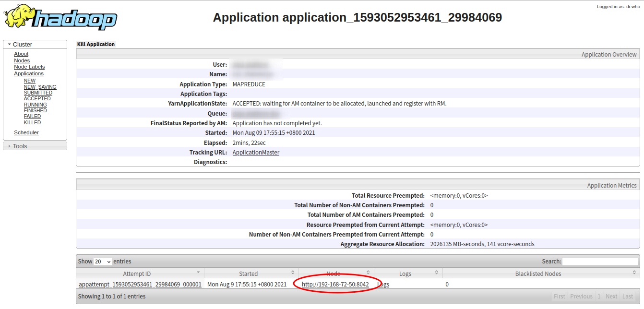Filter applications by SUBMITTED state

pos(38,93)
